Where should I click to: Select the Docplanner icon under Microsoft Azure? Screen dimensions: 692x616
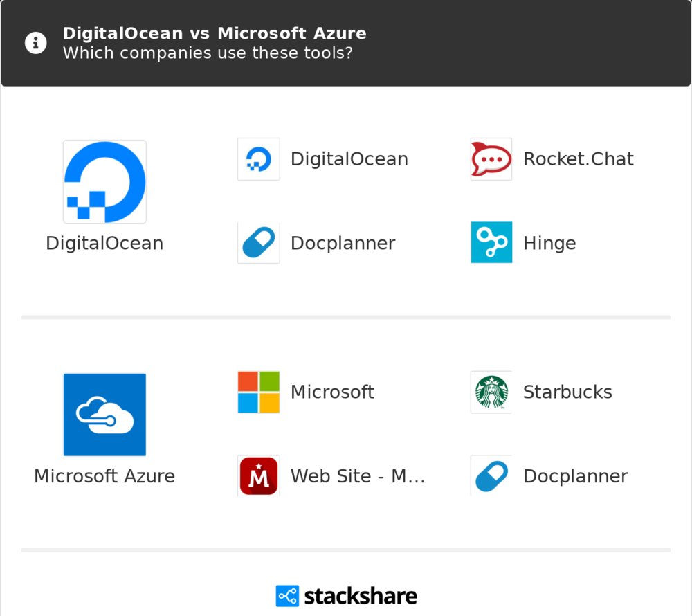point(491,475)
